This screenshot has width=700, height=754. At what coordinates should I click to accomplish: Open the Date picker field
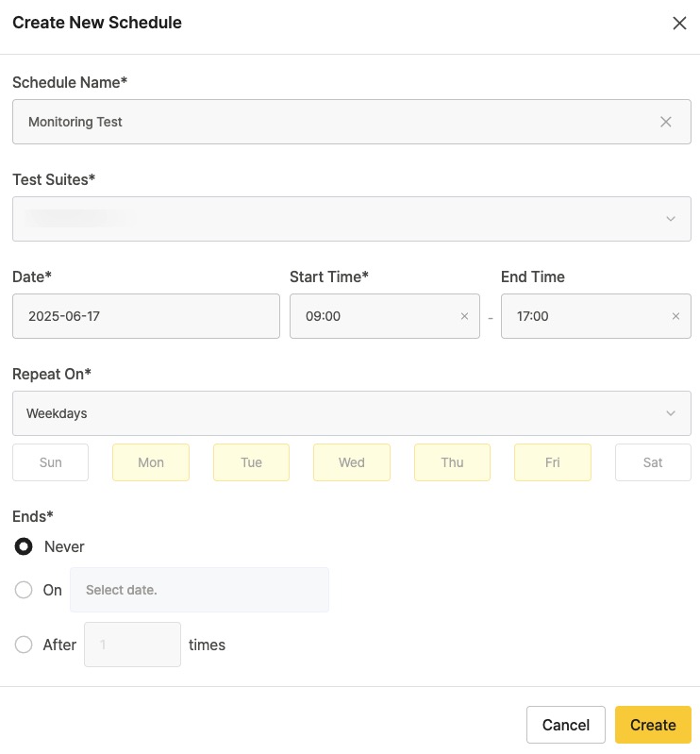146,316
